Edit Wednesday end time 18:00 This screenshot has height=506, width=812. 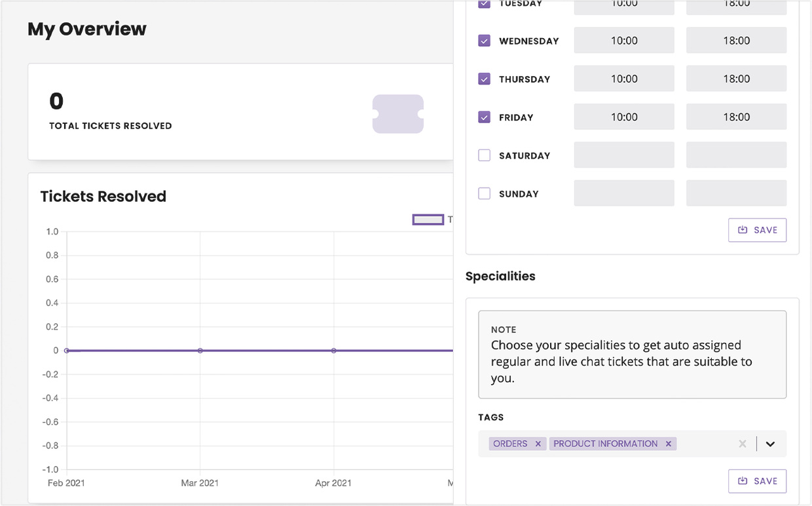point(736,41)
